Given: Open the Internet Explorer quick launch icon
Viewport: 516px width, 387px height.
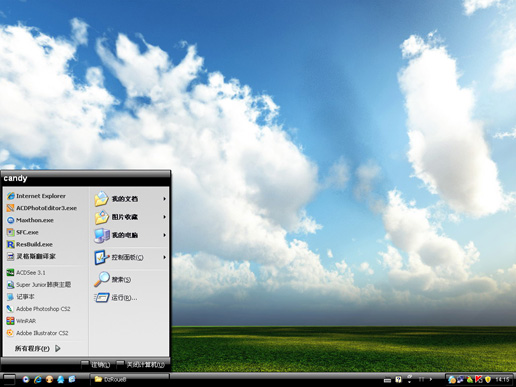Looking at the screenshot, I should tap(38, 379).
